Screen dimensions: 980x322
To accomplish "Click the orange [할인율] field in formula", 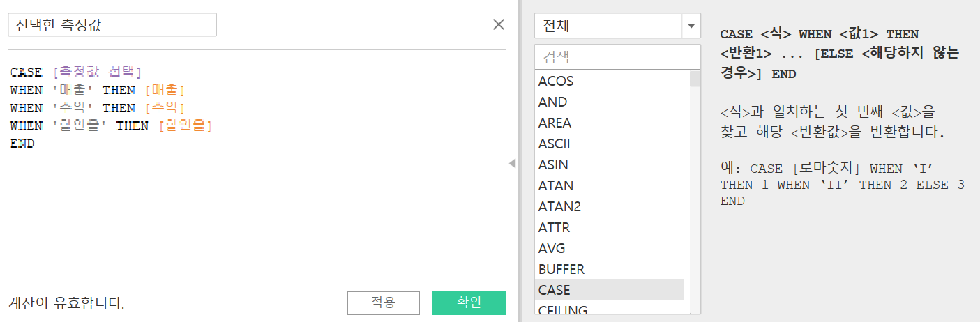I will 184,125.
